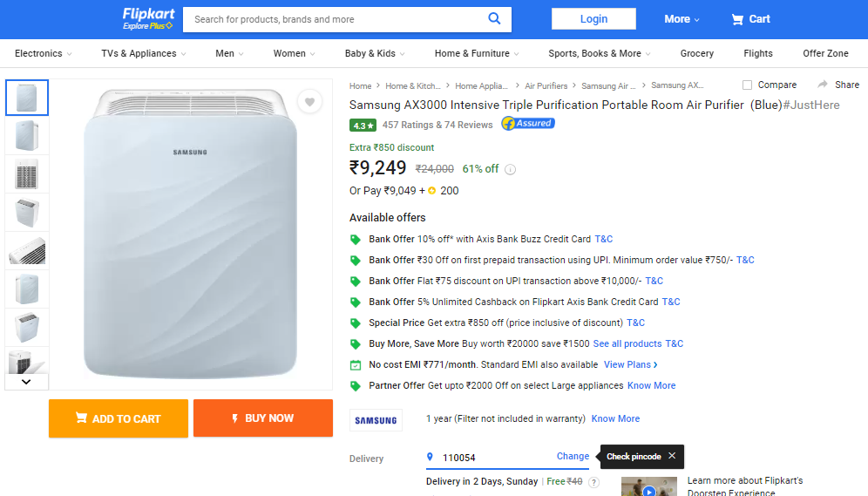Go to Air Purifiers breadcrumb
Screen dimensions: 868x496
point(546,85)
